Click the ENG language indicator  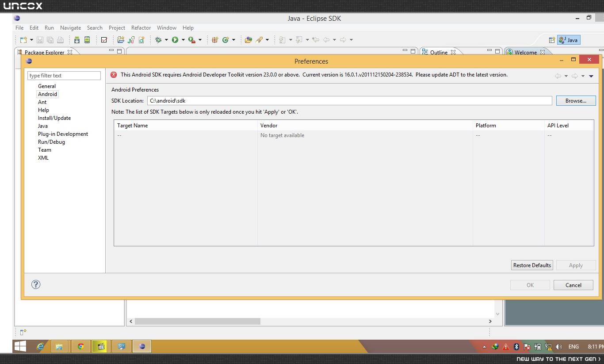coord(573,347)
